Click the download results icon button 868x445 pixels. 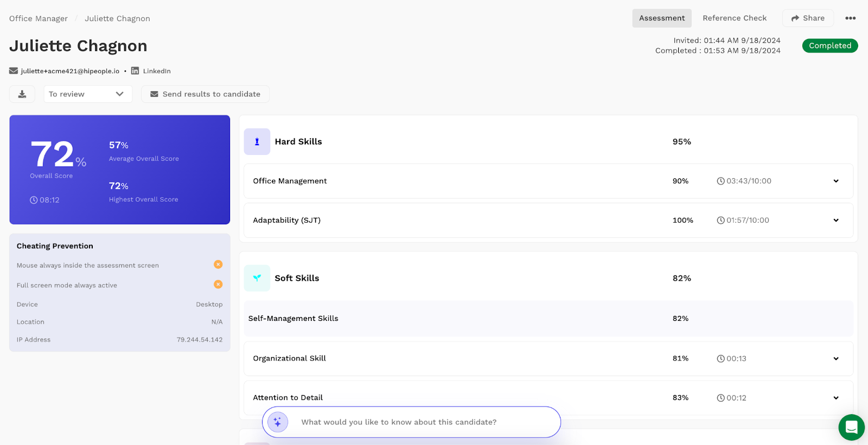click(x=22, y=94)
